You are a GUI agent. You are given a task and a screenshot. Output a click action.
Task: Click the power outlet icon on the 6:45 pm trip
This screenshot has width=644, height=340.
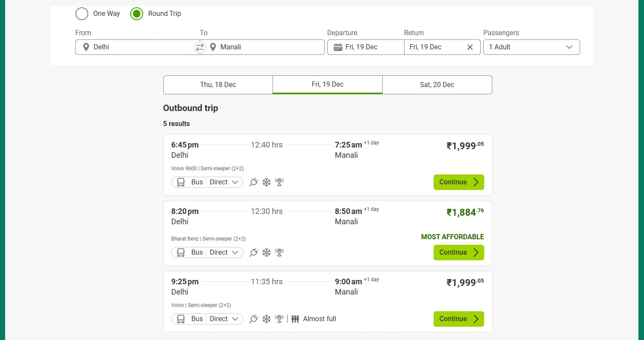click(x=254, y=182)
